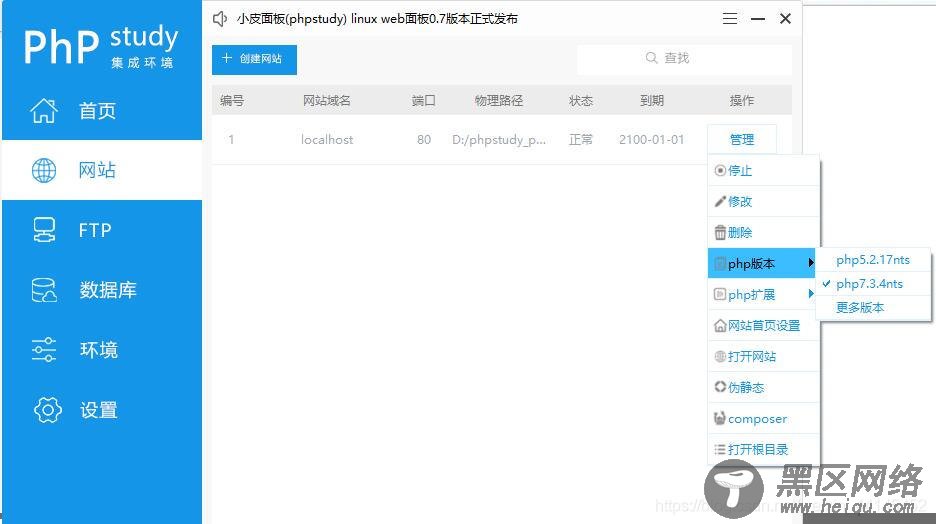
Task: Open the FTP sidebar section
Action: pyautogui.click(x=102, y=230)
